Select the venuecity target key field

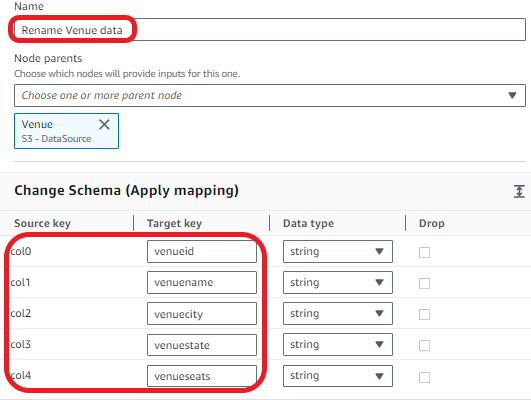pyautogui.click(x=202, y=314)
